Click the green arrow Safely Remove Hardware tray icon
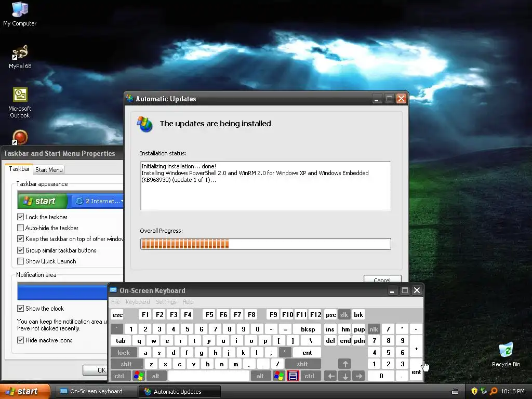 click(484, 391)
